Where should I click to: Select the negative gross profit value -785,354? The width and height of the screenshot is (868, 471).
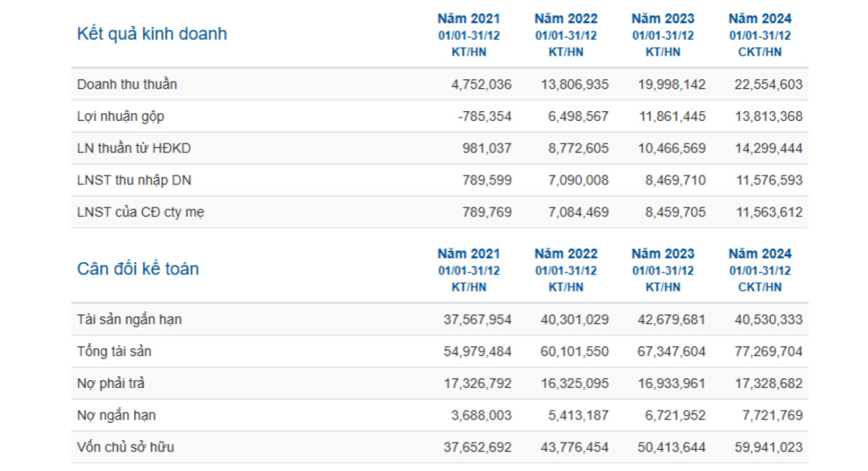click(x=484, y=117)
